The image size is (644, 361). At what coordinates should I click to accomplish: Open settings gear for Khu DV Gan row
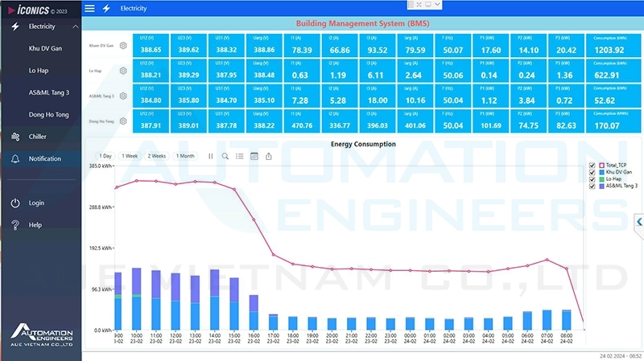(123, 46)
